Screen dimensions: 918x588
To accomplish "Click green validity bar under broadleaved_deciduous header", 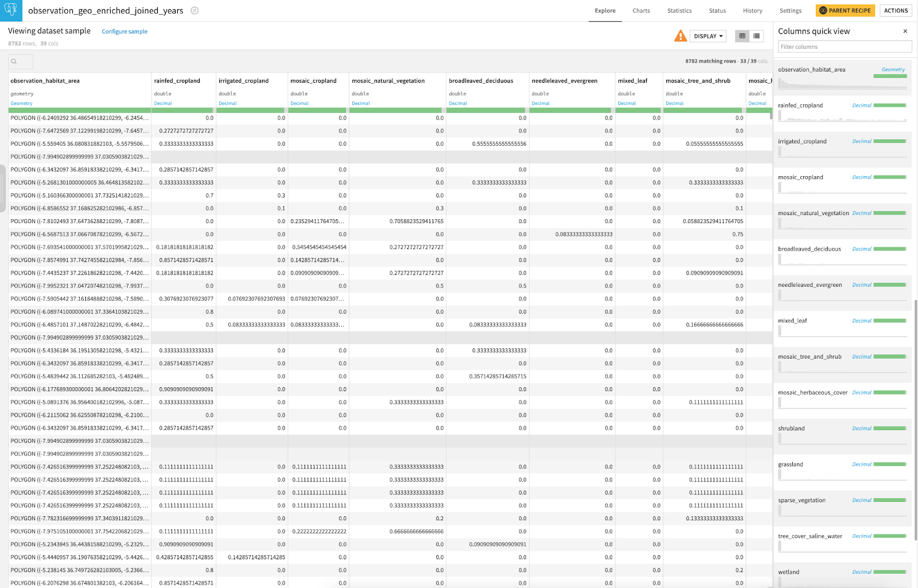I will [485, 110].
